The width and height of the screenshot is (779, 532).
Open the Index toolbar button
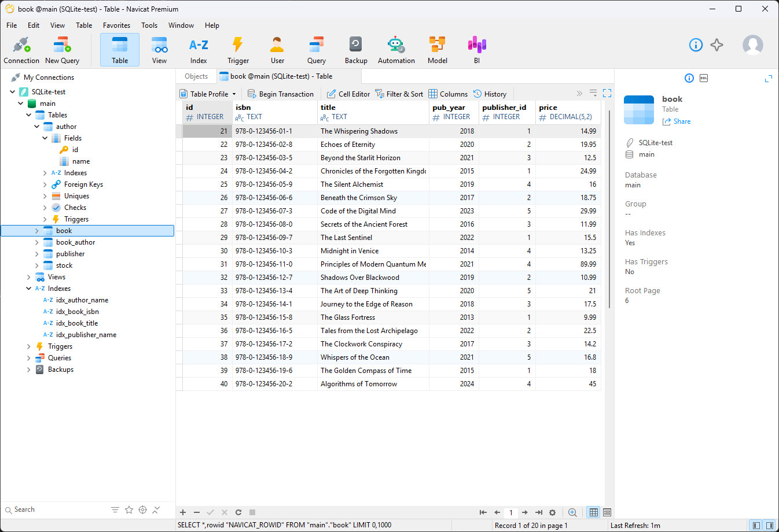tap(199, 50)
